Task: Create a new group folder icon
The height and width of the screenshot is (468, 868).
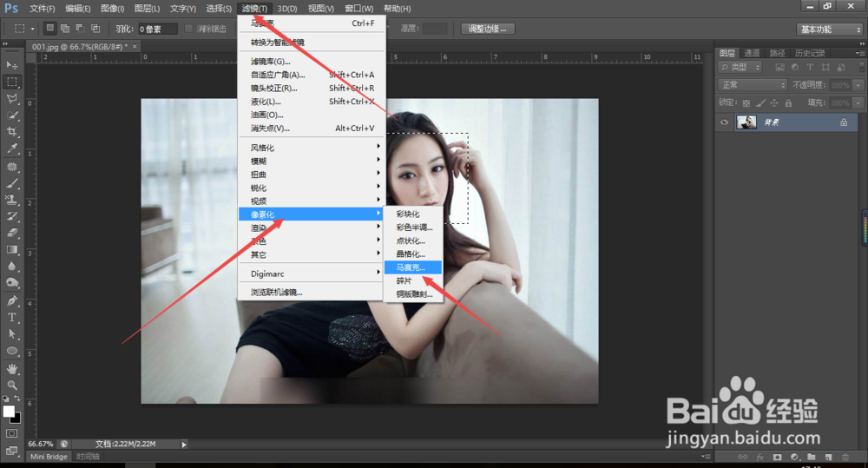Action: tap(812, 457)
